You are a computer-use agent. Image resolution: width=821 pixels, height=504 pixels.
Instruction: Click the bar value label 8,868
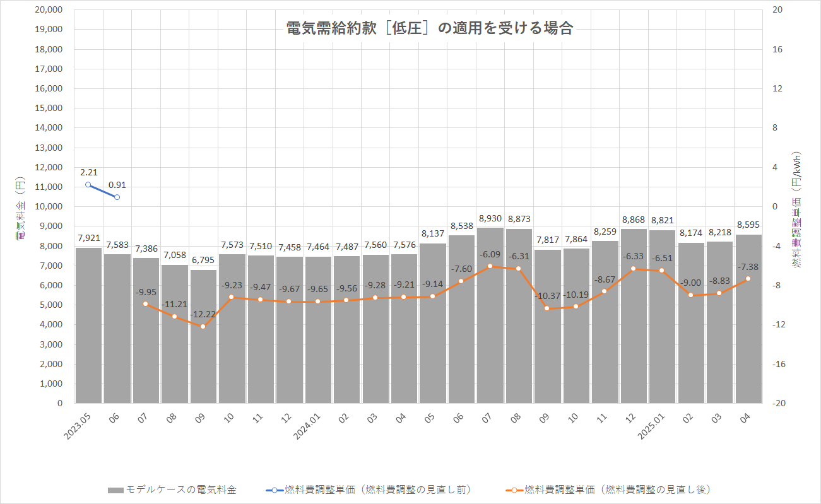634,219
